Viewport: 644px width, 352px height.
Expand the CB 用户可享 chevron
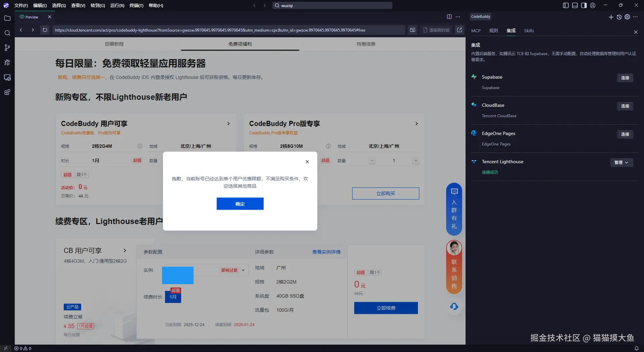click(125, 251)
